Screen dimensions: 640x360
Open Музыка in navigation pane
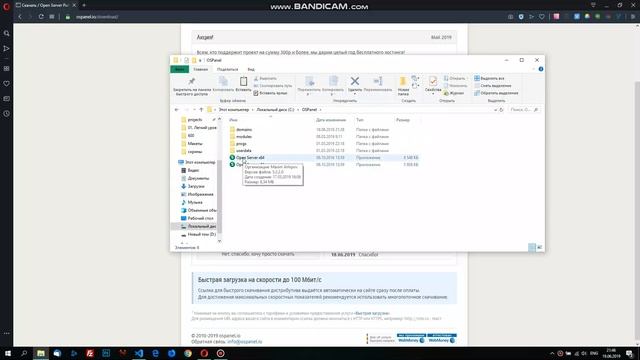pos(195,202)
